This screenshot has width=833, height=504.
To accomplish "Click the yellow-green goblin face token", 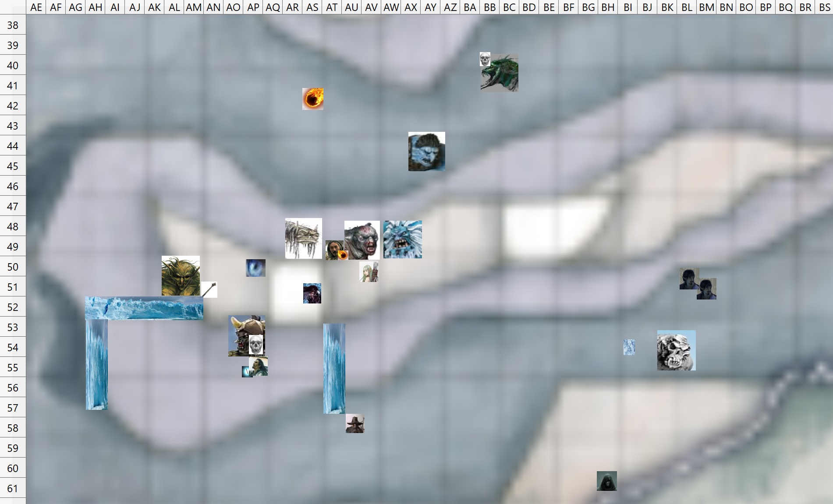I will [x=181, y=276].
